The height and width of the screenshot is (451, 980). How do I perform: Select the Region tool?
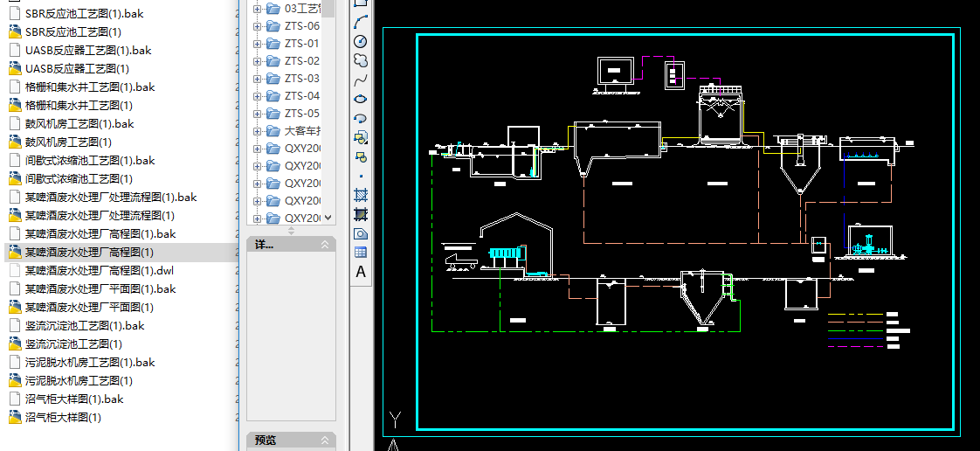[361, 233]
